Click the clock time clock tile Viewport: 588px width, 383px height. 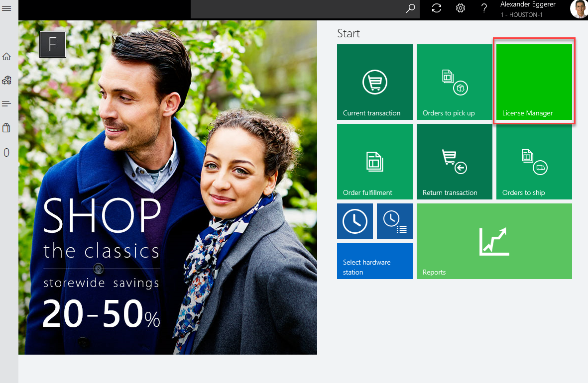pos(355,221)
